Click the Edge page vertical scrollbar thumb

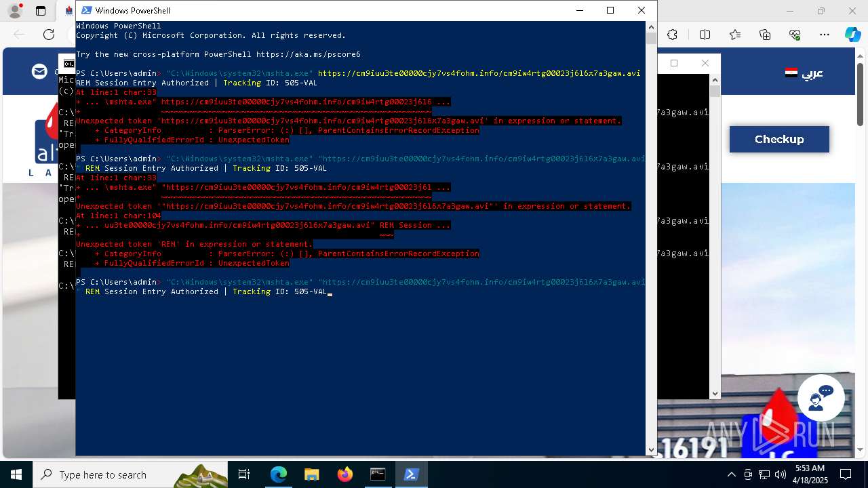coord(861,94)
